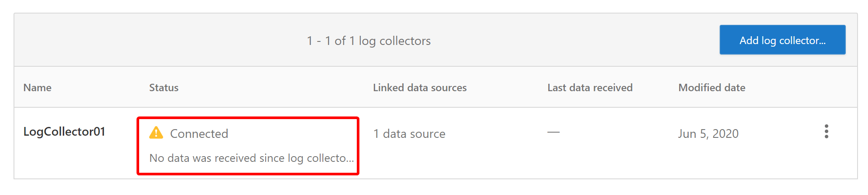The image size is (868, 195).
Task: Click the yellow warning triangle icon
Action: (x=156, y=133)
